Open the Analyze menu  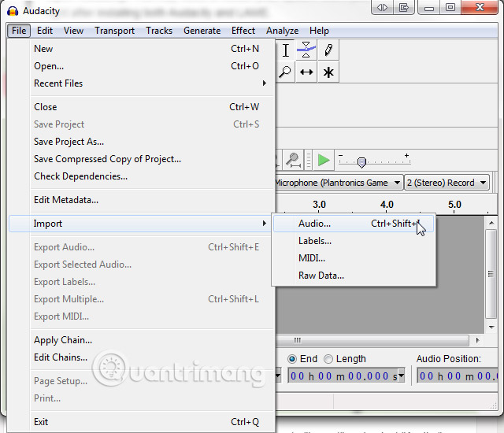pos(282,31)
